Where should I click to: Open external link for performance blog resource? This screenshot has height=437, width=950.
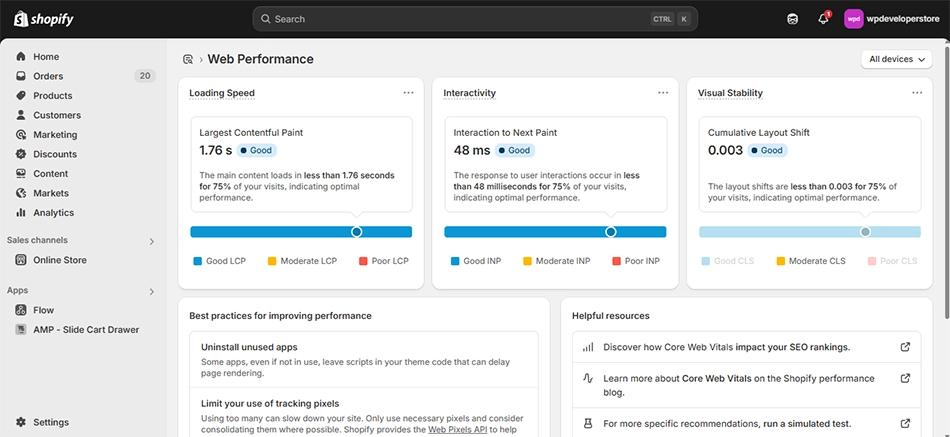tap(905, 378)
